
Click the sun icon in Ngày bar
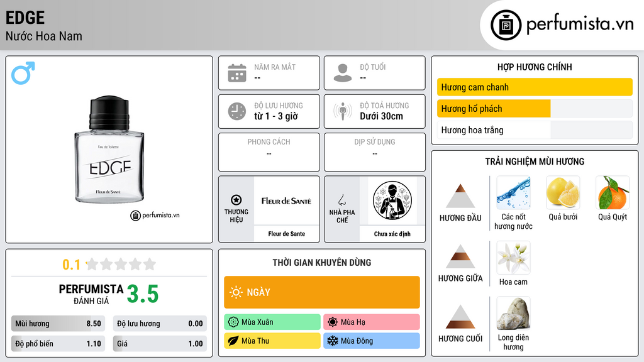pos(236,292)
